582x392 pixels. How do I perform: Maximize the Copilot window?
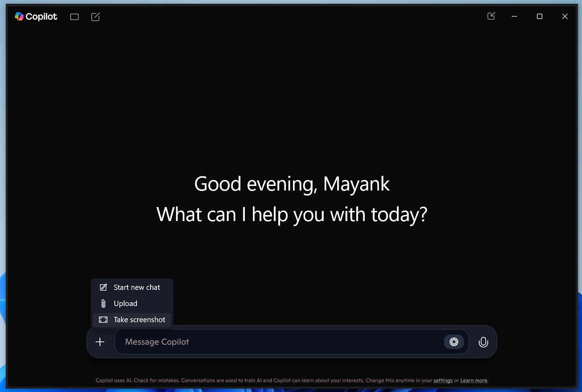coord(539,17)
